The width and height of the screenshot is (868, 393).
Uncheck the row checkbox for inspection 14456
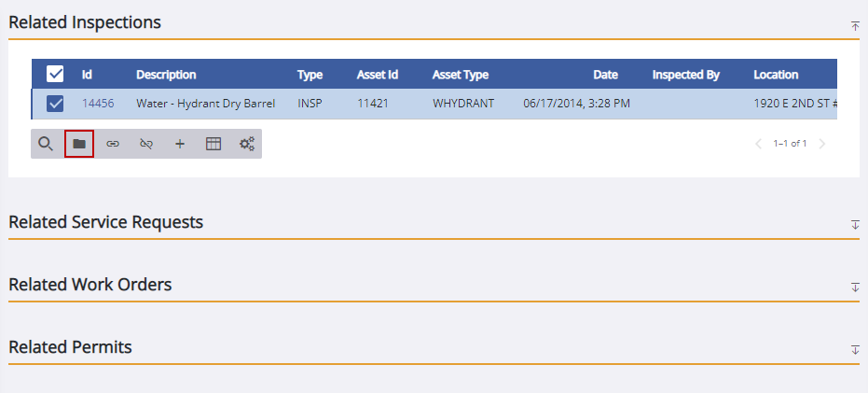[55, 104]
